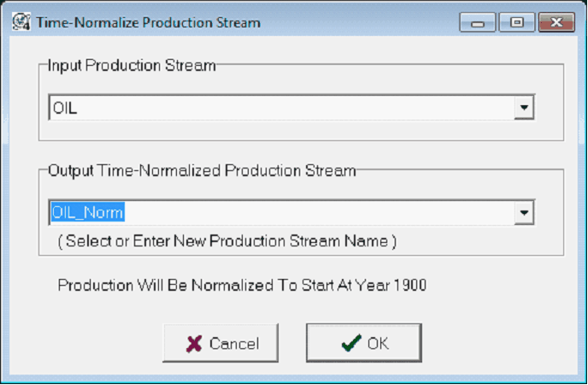The width and height of the screenshot is (588, 385).
Task: Confirm by clicking the OK label
Action: pos(378,344)
